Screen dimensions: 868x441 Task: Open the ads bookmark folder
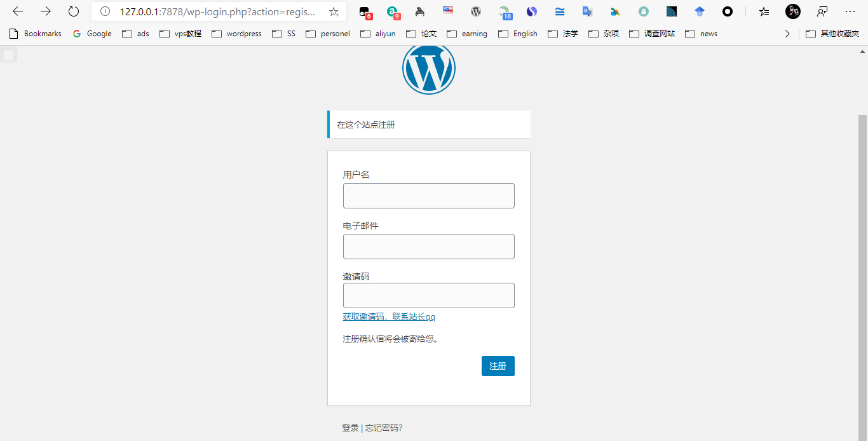[x=135, y=34]
